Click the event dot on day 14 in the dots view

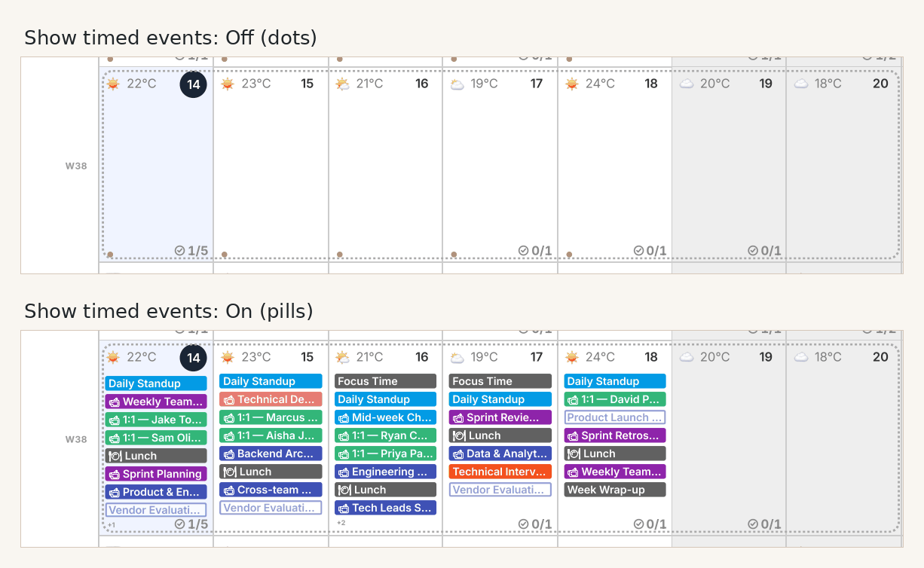point(110,255)
